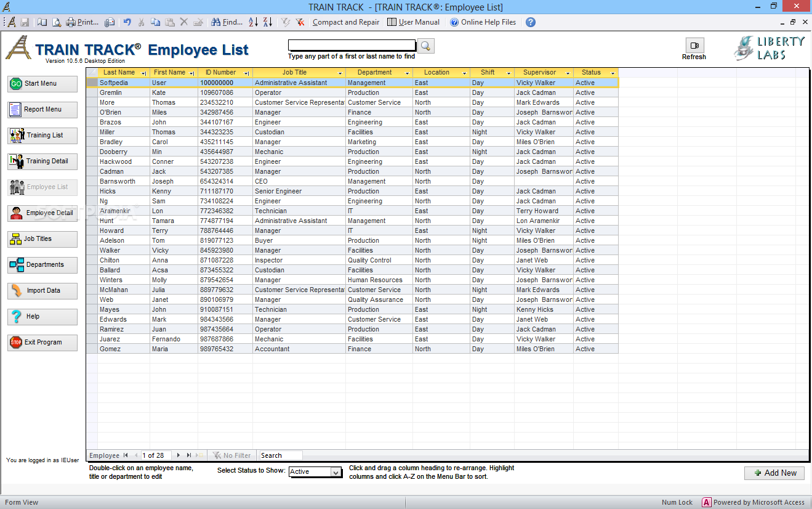Click the Add New button

774,473
